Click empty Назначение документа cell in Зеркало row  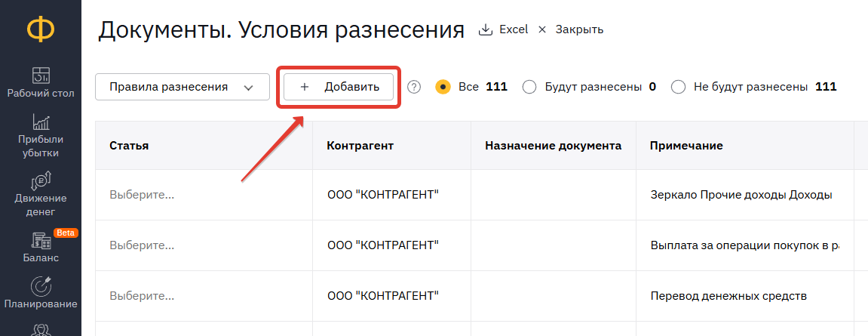(554, 195)
